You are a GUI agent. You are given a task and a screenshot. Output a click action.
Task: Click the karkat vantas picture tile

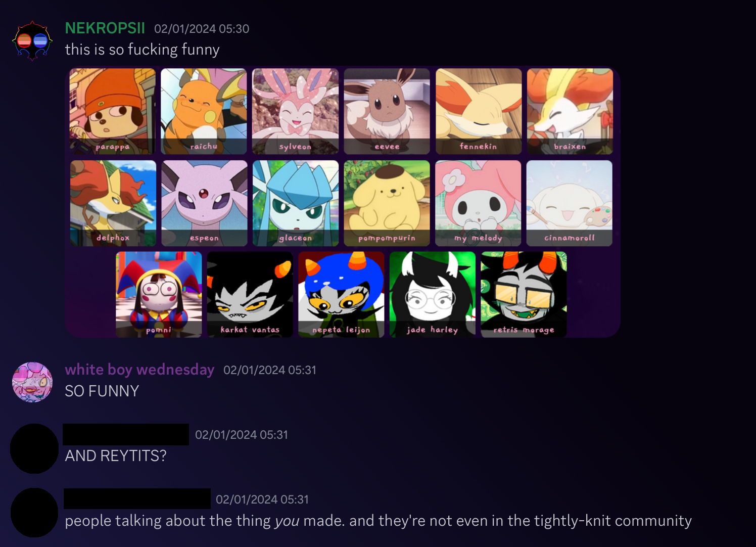250,295
